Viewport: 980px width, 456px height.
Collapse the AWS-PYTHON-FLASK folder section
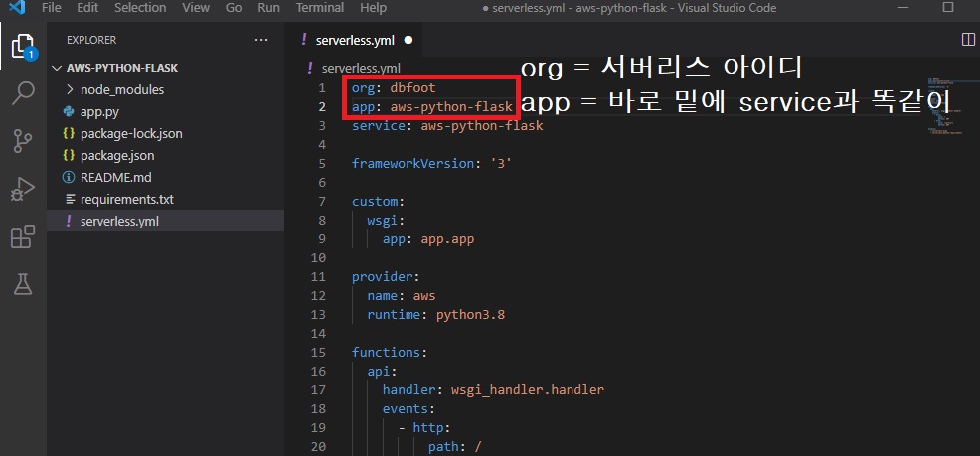165,68
